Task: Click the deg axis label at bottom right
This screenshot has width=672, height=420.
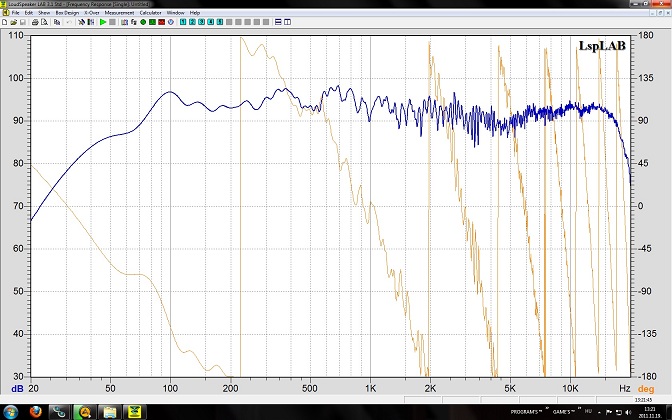Action: pyautogui.click(x=646, y=389)
